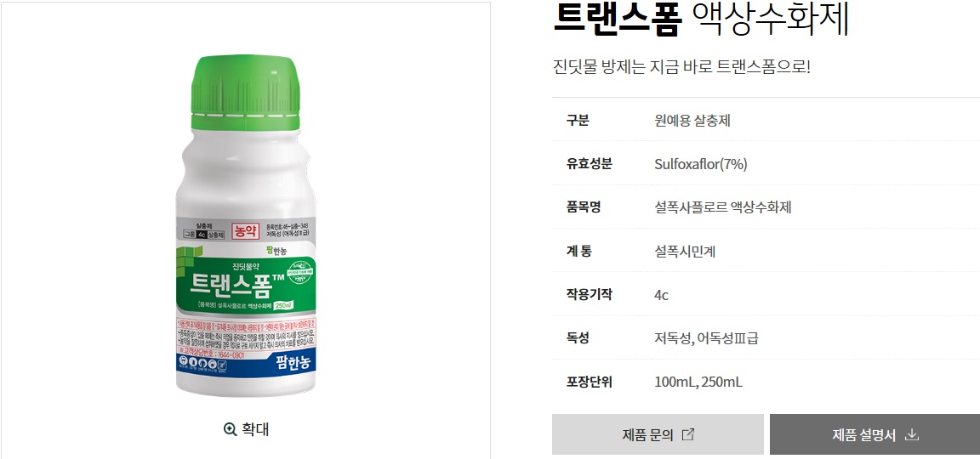Select the Sulfoxaflor(7%) ingredient value

coord(701,164)
